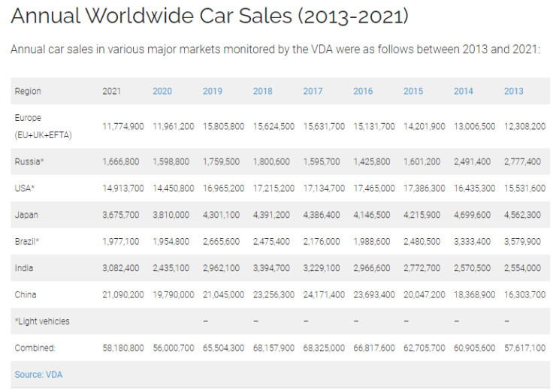Open the 2015 year link
556x392 pixels.
pos(413,91)
